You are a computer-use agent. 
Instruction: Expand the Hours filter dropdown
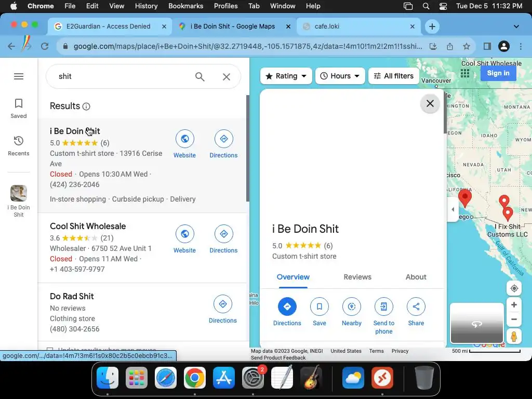coord(340,76)
